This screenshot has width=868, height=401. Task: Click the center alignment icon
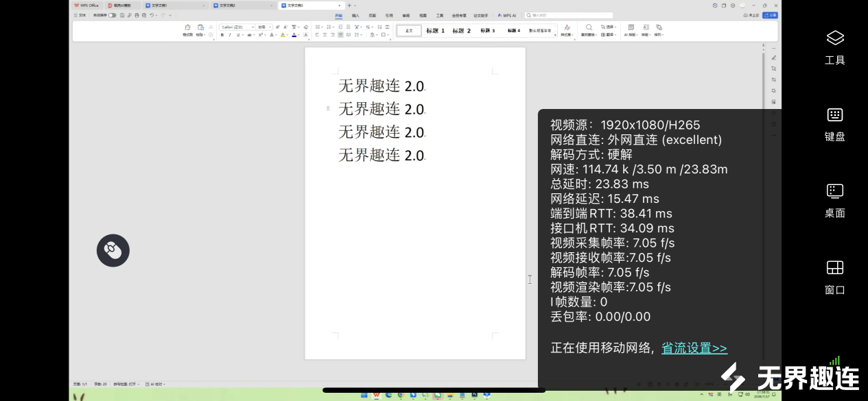pyautogui.click(x=325, y=35)
